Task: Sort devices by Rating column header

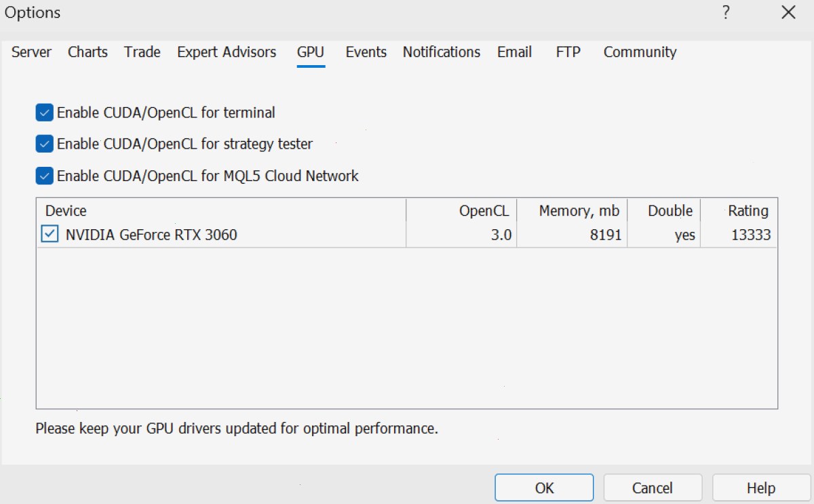Action: pos(739,211)
